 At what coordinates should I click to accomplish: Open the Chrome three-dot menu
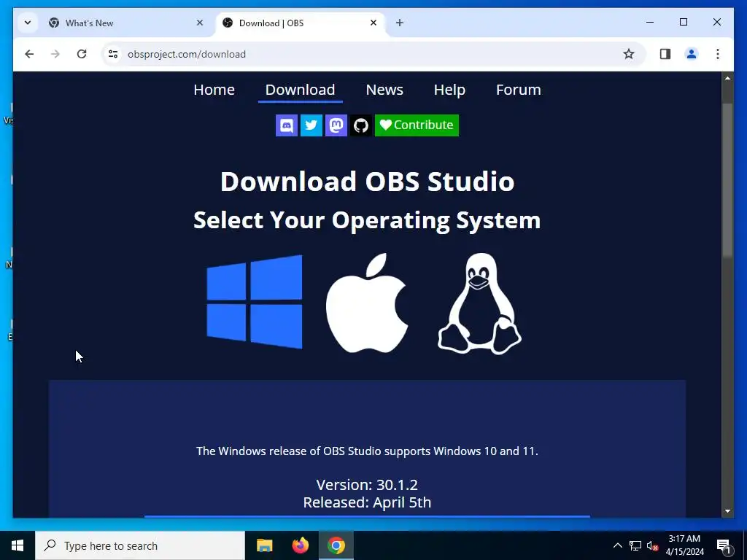(x=718, y=54)
